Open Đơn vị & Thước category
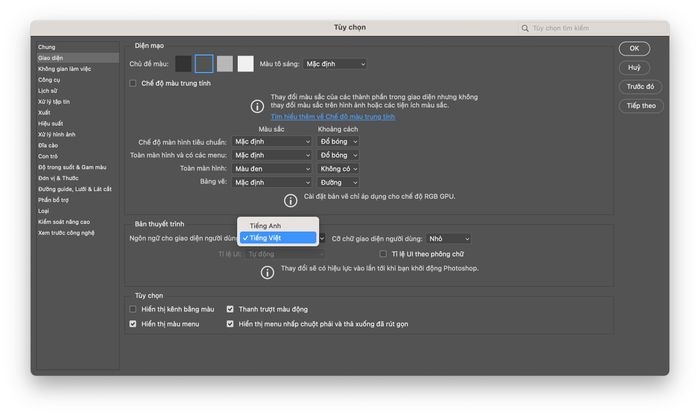The height and width of the screenshot is (416, 700). [x=78, y=178]
